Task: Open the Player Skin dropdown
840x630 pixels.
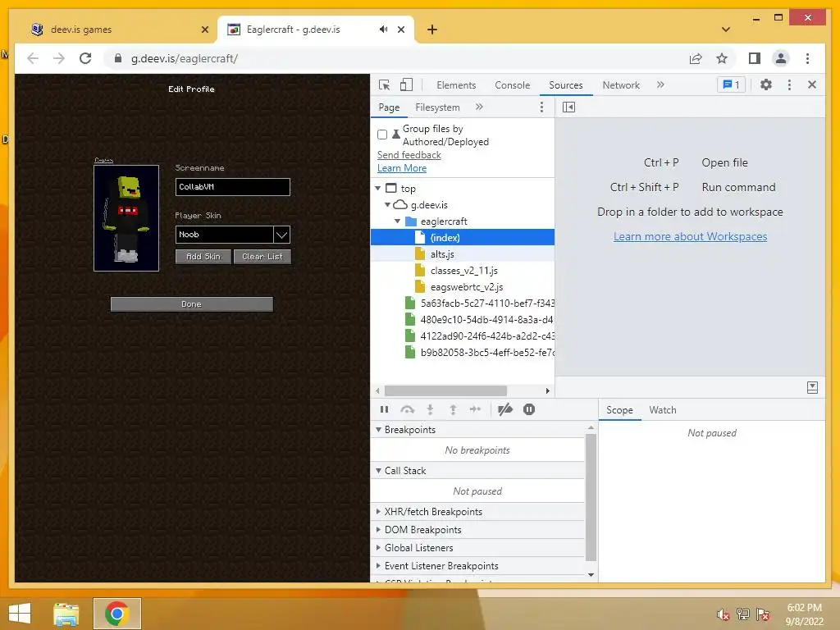Action: [282, 235]
